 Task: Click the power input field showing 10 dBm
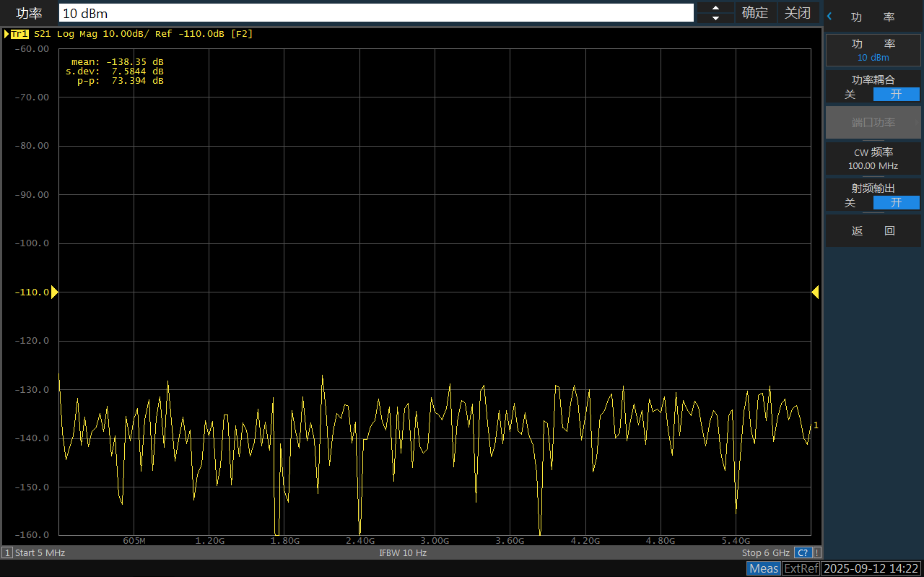(x=375, y=13)
